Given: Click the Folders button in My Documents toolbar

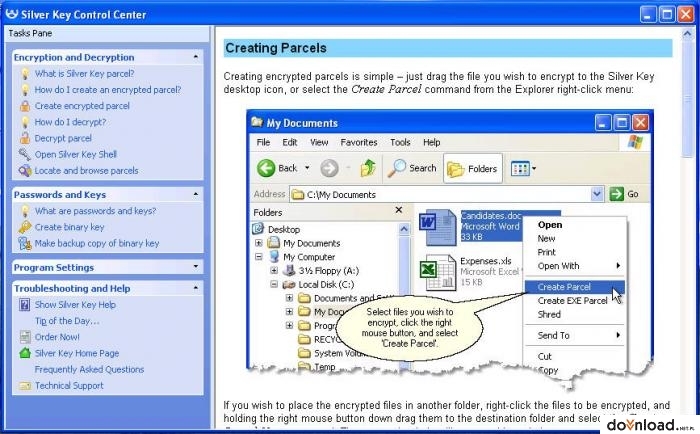Looking at the screenshot, I should pos(473,168).
